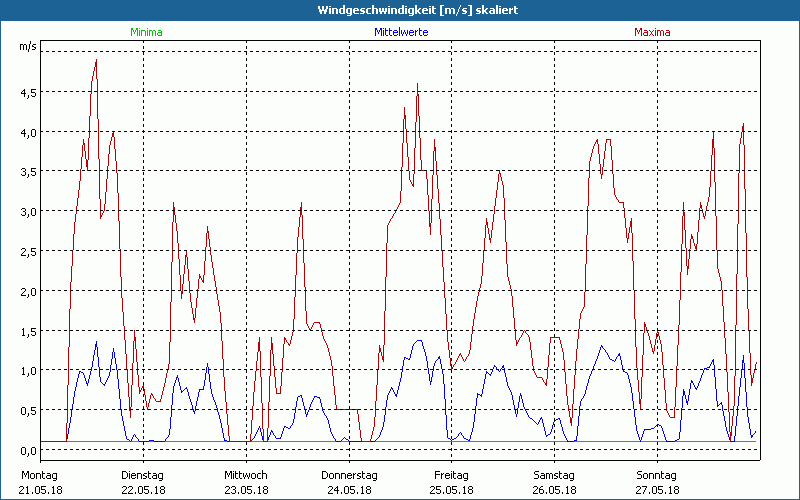This screenshot has height=500, width=800.
Task: Click the Freitag day label
Action: pyautogui.click(x=451, y=474)
